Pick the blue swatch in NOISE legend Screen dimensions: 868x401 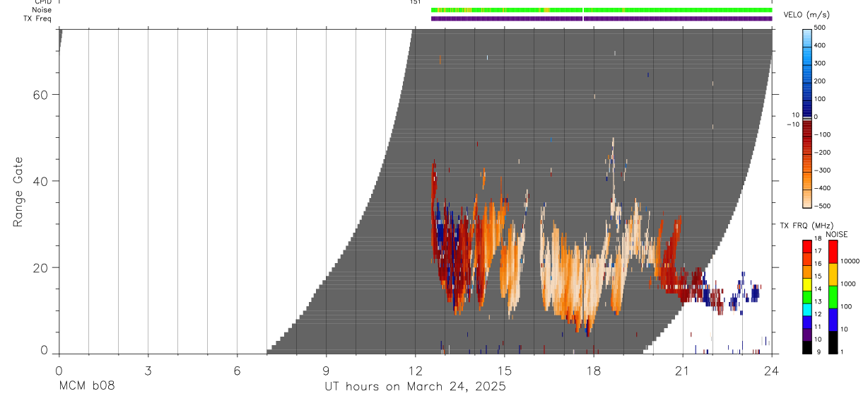[x=833, y=319]
